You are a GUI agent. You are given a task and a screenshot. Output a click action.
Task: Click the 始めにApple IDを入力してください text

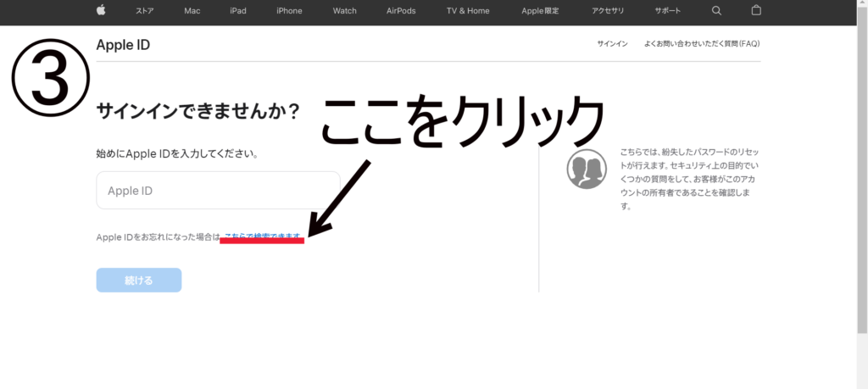(177, 154)
